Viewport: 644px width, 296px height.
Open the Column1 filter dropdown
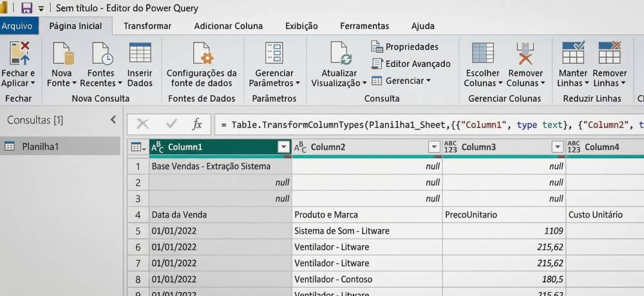284,147
